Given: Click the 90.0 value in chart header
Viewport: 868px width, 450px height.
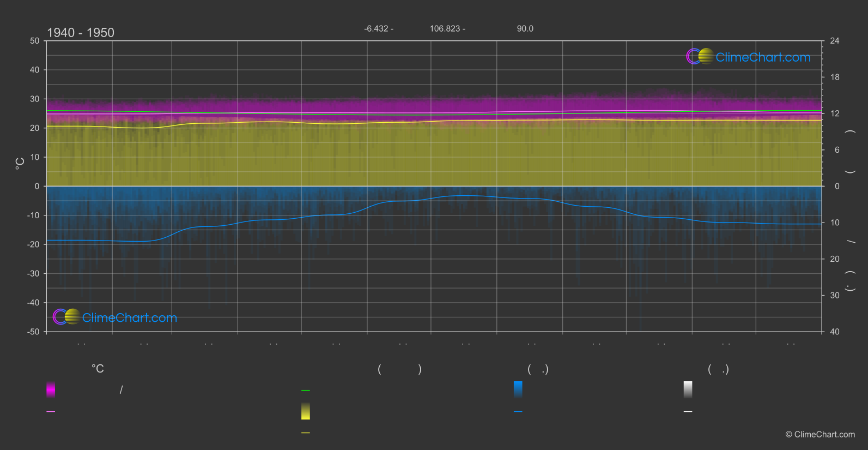Looking at the screenshot, I should (525, 29).
